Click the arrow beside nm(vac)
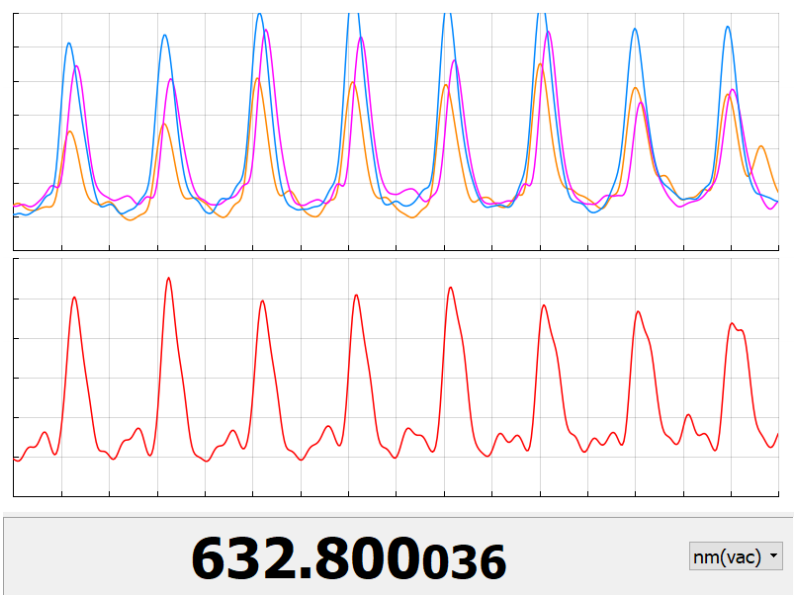Viewport: 798px width, 599px height. 773,557
